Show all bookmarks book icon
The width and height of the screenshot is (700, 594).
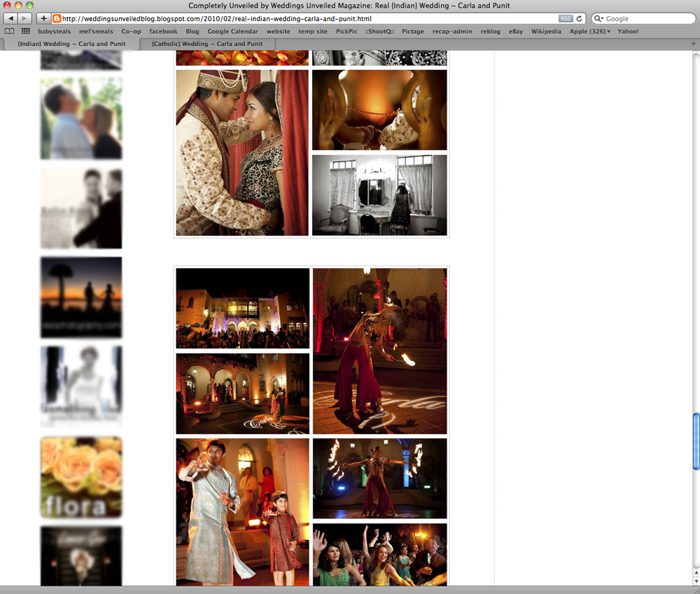(9, 32)
